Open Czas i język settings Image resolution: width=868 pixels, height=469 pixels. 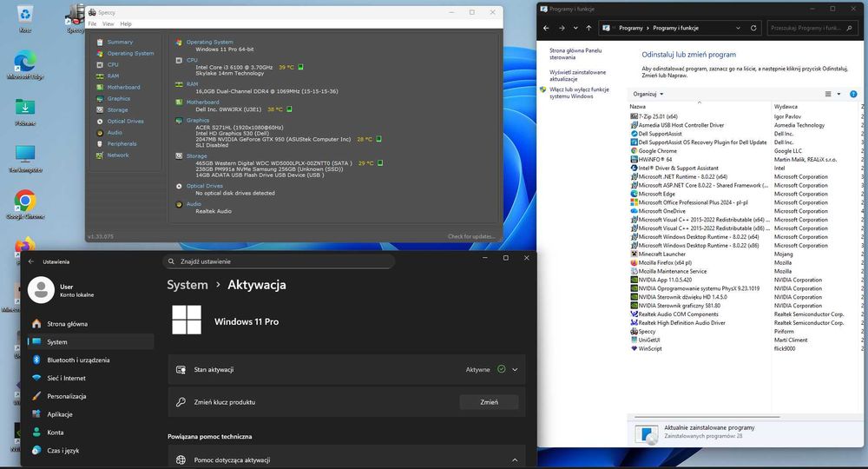(x=90, y=451)
